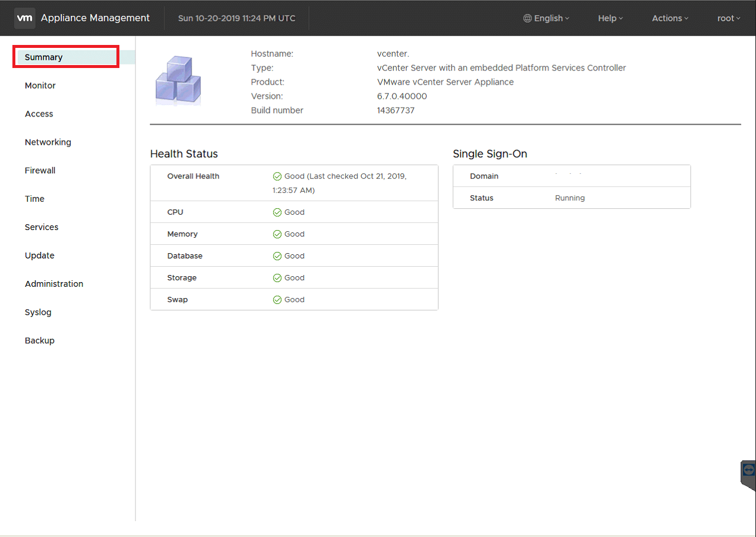Image resolution: width=756 pixels, height=537 pixels.
Task: Open the Backup page
Action: coord(40,341)
